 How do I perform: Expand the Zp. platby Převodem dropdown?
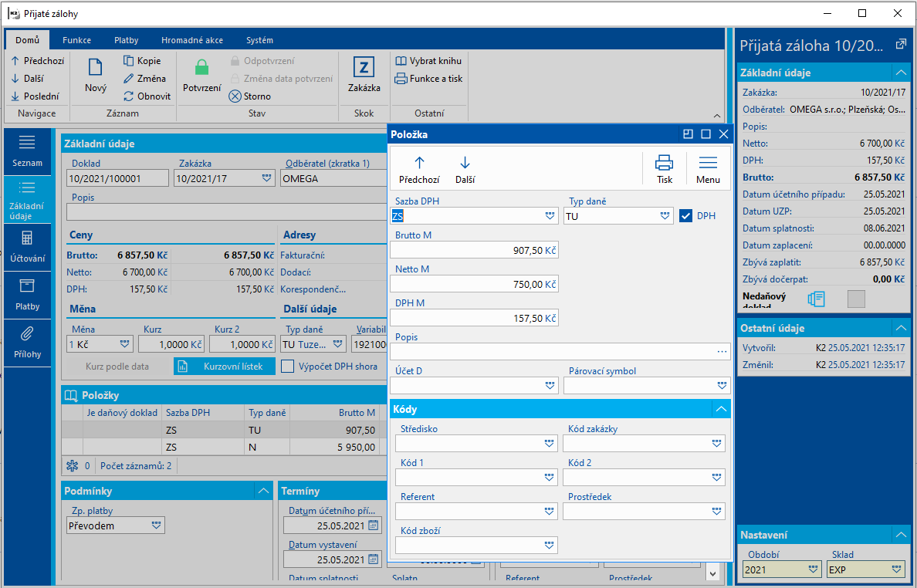pos(156,525)
